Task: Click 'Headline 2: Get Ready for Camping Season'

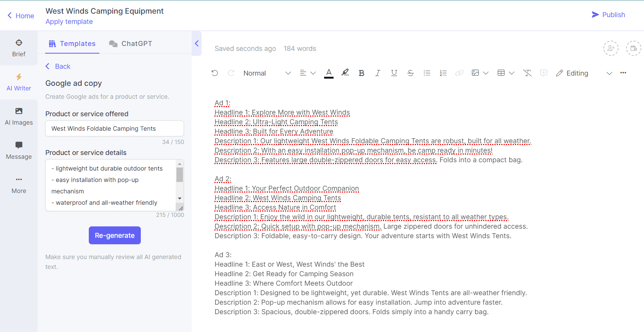Action: pos(284,274)
